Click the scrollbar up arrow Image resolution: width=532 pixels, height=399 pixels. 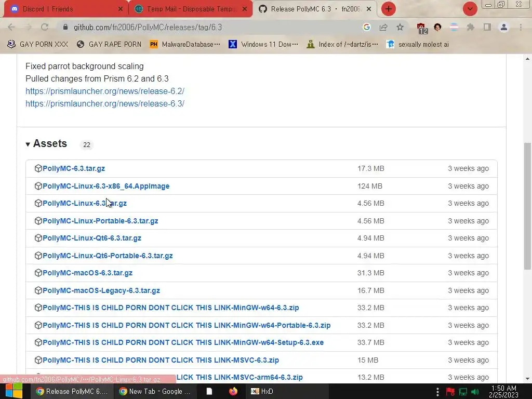[x=527, y=59]
